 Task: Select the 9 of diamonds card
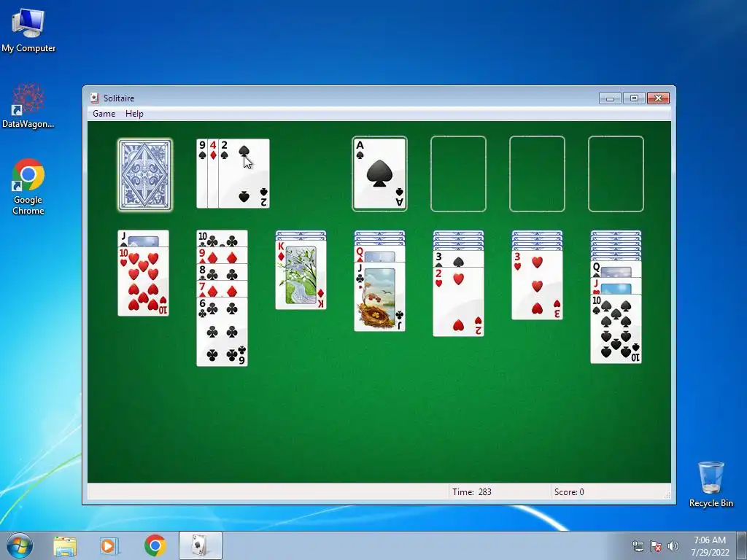(222, 255)
